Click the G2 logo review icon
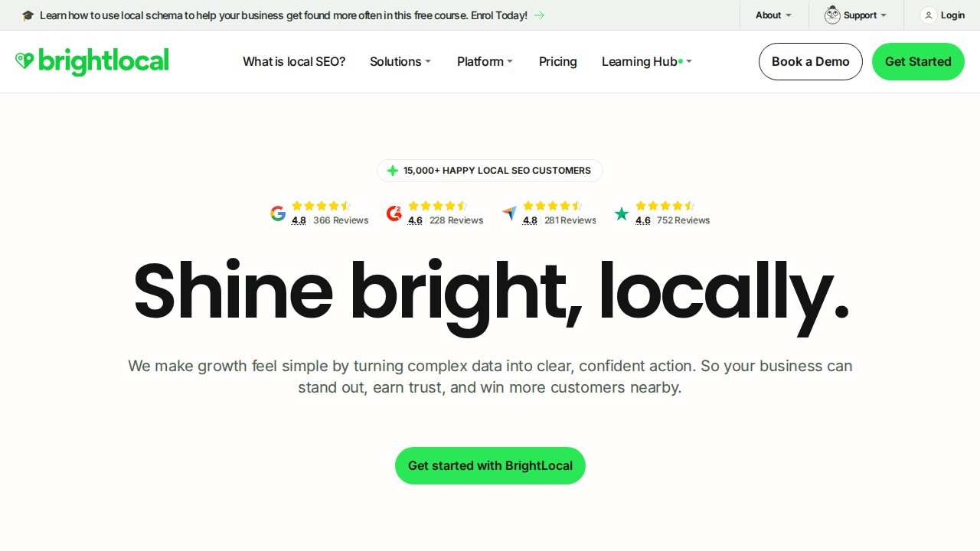The height and width of the screenshot is (551, 980). pos(394,214)
